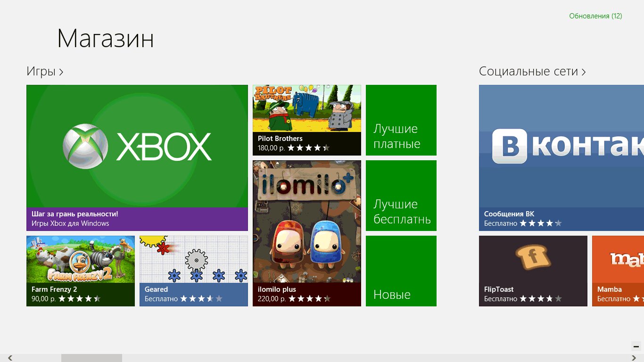644x362 pixels.
Task: Click the Игры Xbox для Windows subtitle
Action: pyautogui.click(x=70, y=223)
